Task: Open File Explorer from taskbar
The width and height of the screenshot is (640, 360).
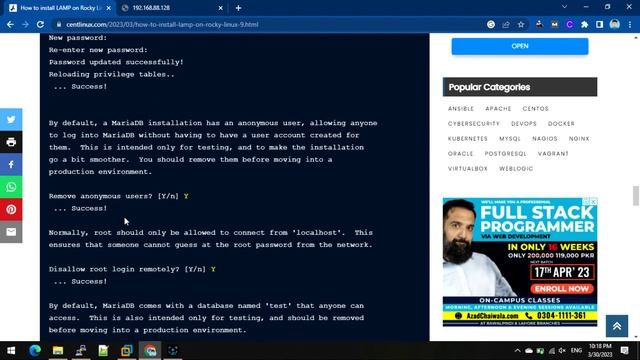Action: [x=58, y=351]
